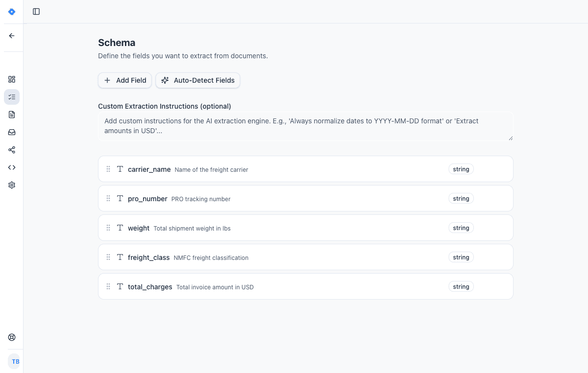Select the schema checklist icon in sidebar
Screen dimensions: 588x373
12,97
